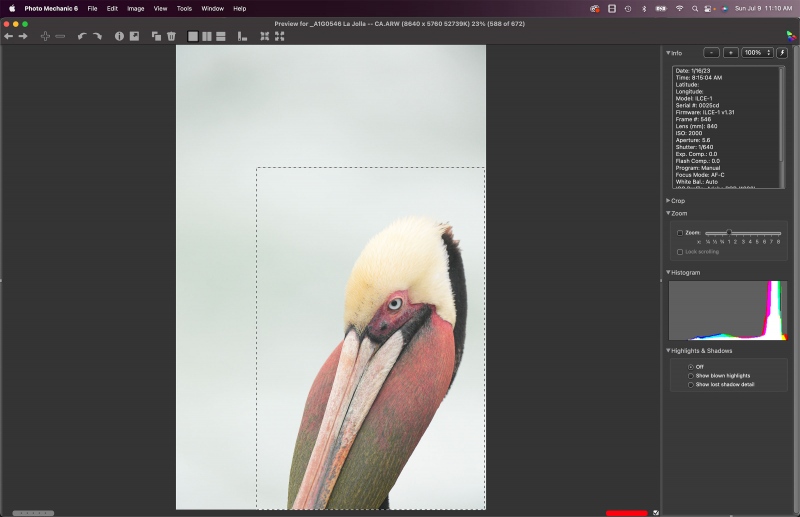Delete photo with the trash icon

tap(171, 36)
